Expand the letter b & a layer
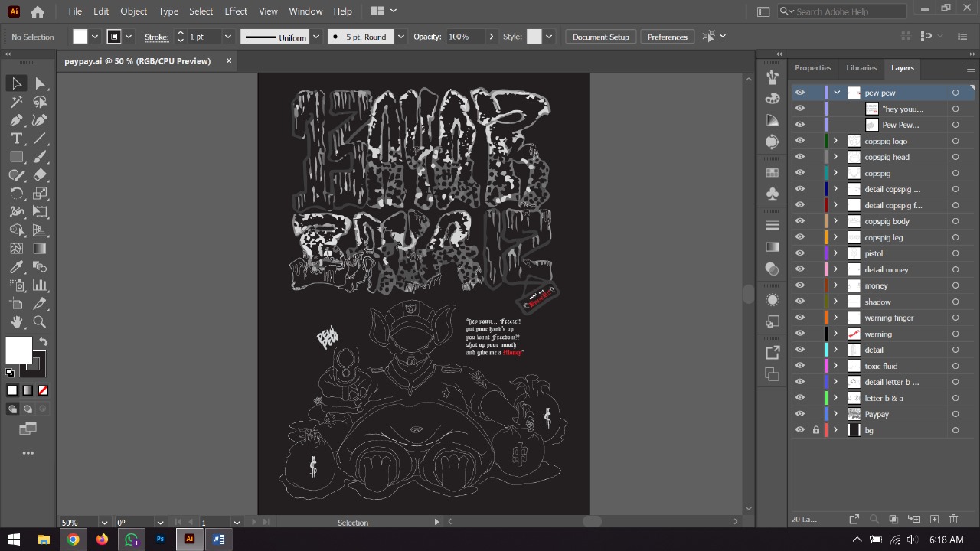980x551 pixels. 835,398
